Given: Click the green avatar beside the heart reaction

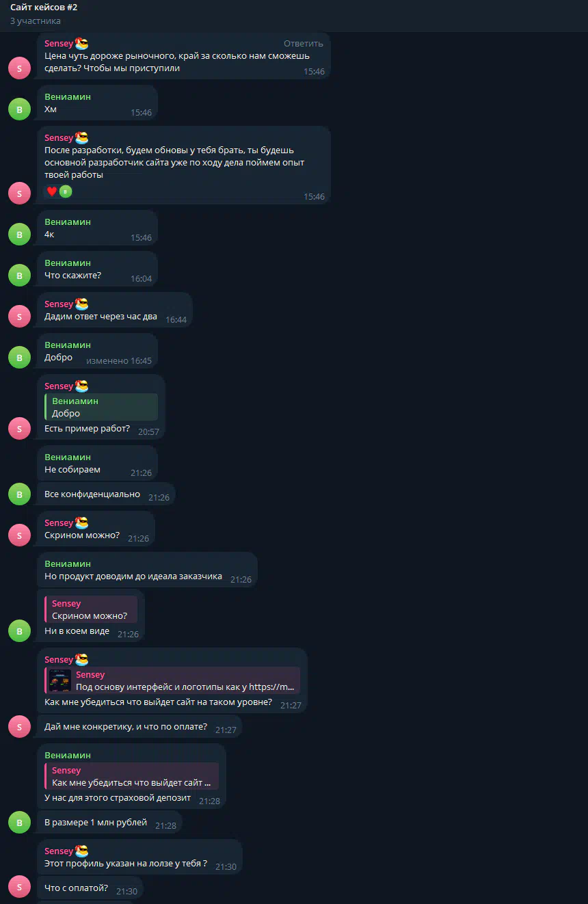Looking at the screenshot, I should (66, 191).
